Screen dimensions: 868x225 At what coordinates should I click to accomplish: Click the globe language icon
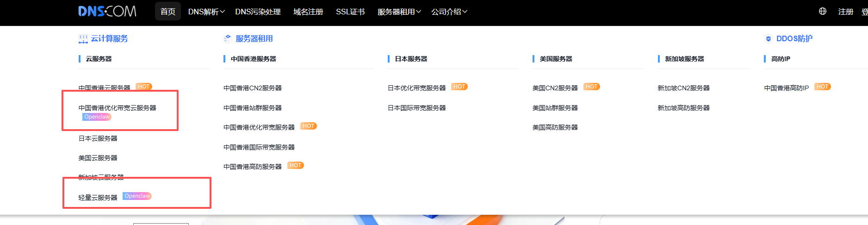tap(822, 12)
